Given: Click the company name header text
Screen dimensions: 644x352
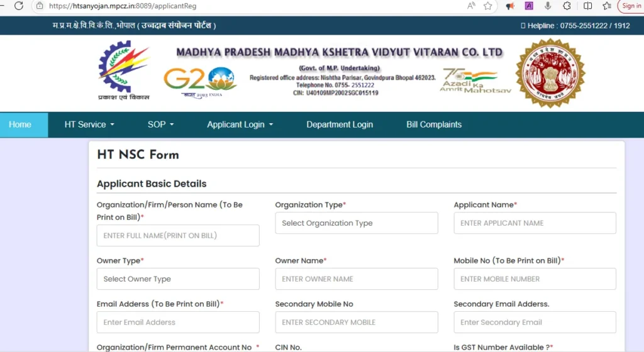Looking at the screenshot, I should point(339,53).
